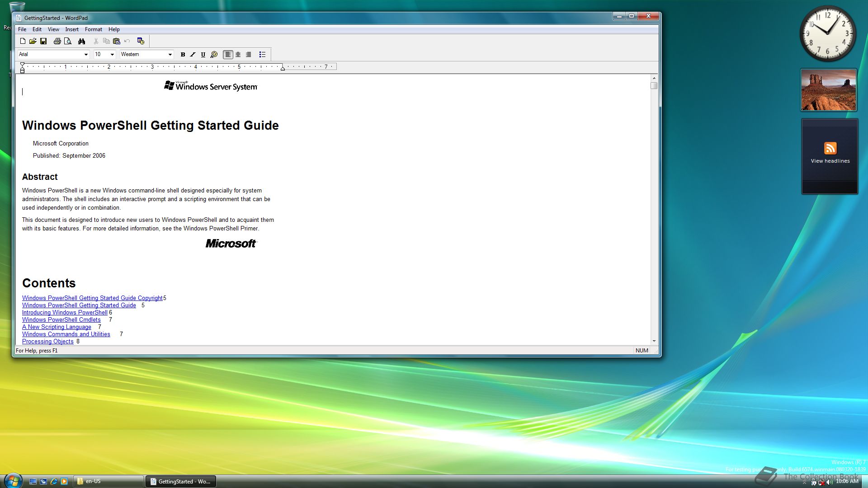This screenshot has width=868, height=488.
Task: Click the View headlines RSS gadget
Action: pyautogui.click(x=830, y=156)
